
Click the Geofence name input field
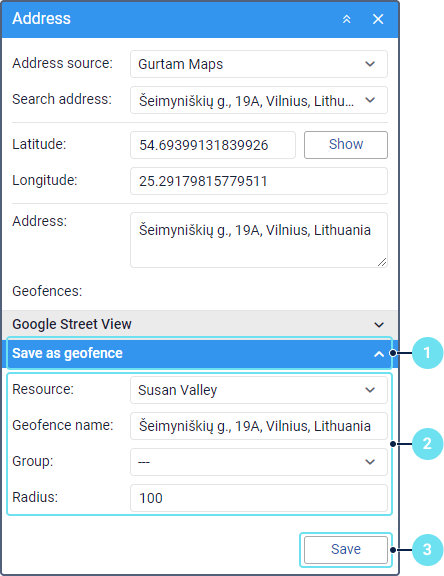coord(259,426)
